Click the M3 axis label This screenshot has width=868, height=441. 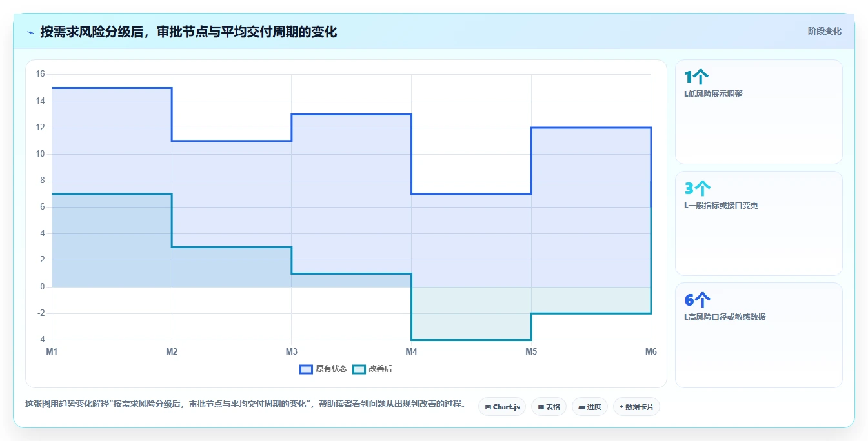tap(292, 351)
